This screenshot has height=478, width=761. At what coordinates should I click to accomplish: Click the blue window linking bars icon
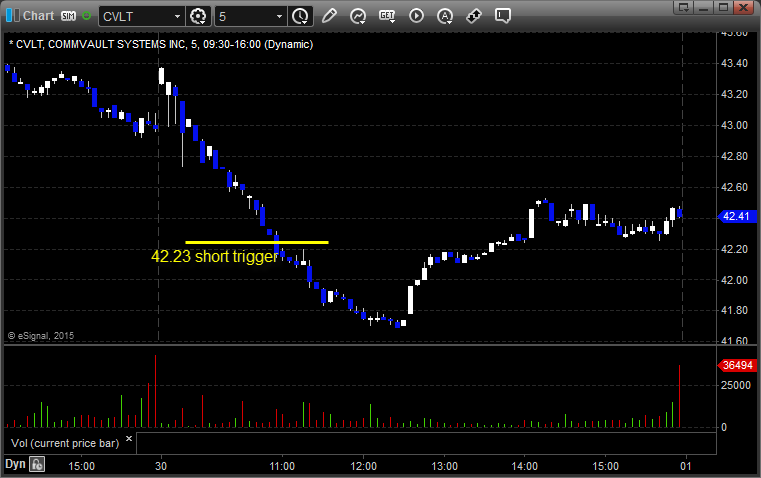coord(13,16)
